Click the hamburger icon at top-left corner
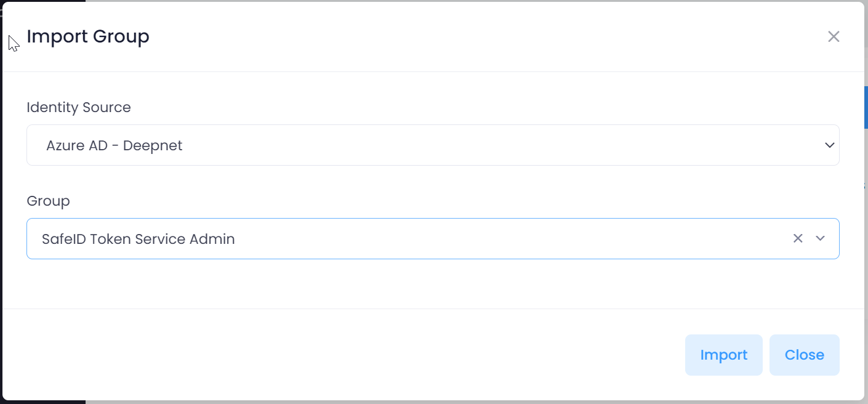The image size is (868, 404). coord(2,12)
